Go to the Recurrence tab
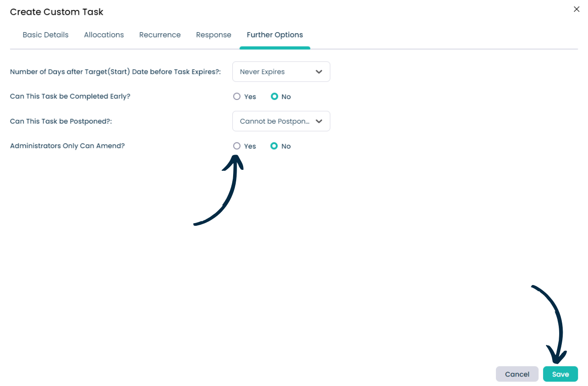This screenshot has width=588, height=386. (160, 35)
